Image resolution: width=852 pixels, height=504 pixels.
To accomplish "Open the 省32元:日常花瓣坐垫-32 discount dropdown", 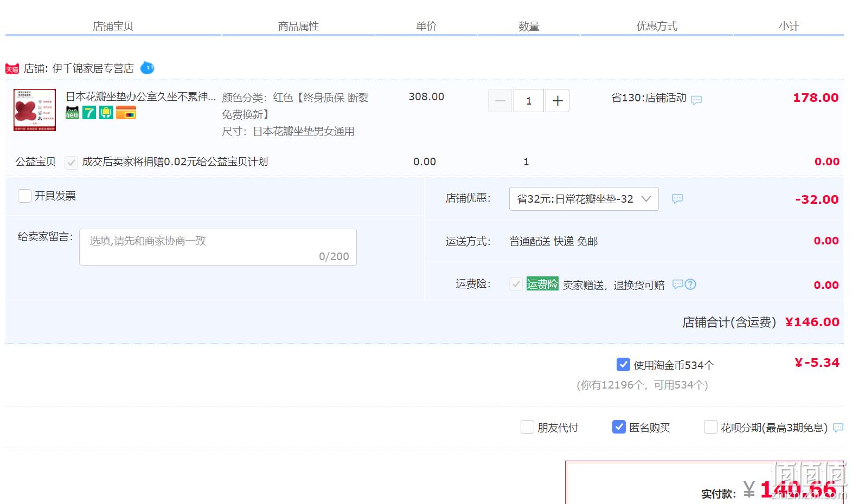I will (x=584, y=199).
